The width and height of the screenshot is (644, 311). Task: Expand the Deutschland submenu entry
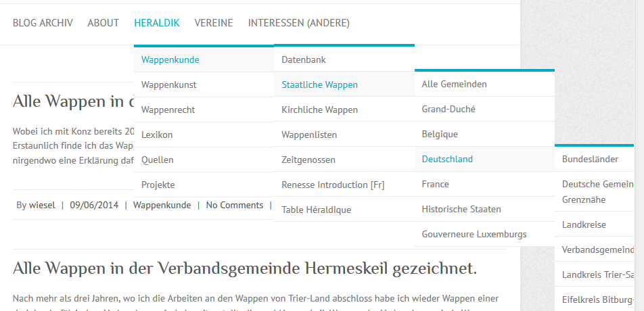pyautogui.click(x=447, y=159)
